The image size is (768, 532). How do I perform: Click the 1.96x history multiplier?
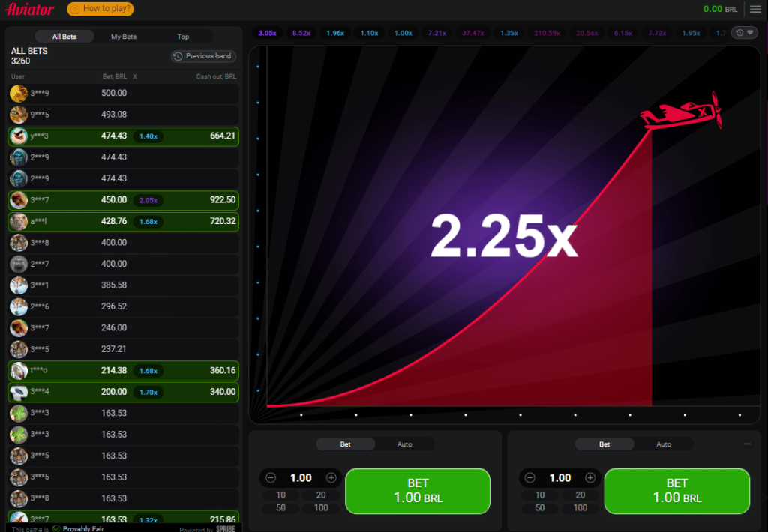point(335,33)
